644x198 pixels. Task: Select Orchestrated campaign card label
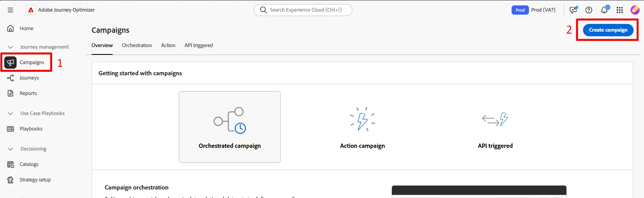pos(230,146)
